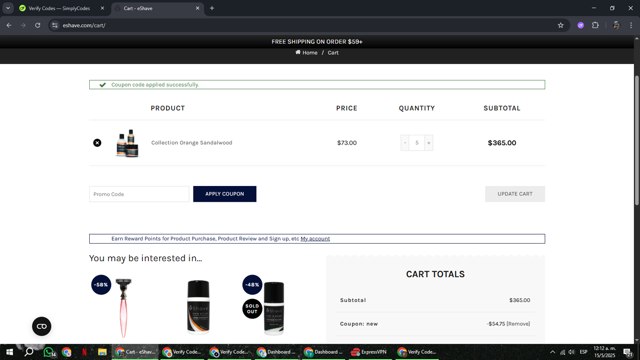
Task: Apply the coupon with APPLY COUPON
Action: point(224,194)
